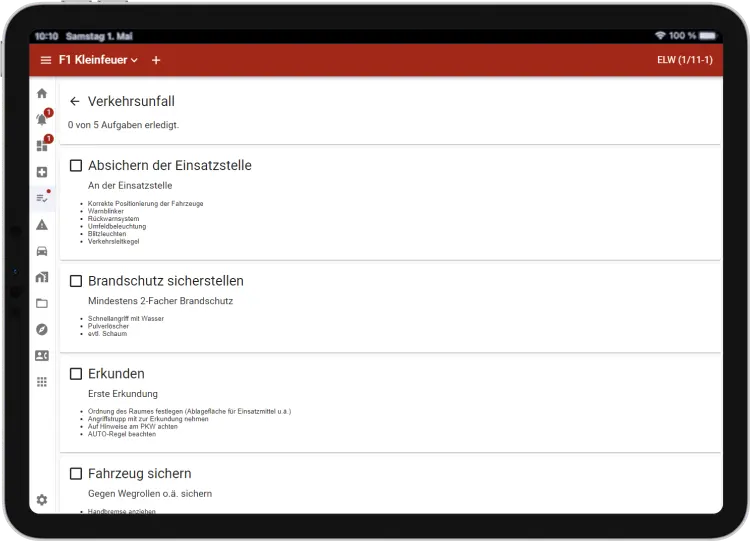750x541 pixels.
Task: Click the 'Warnblinker' bullet
Action: tap(106, 211)
